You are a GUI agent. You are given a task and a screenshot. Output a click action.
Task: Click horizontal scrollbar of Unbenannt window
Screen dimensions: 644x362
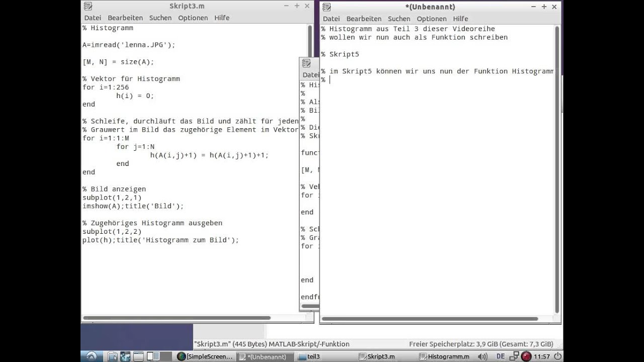(431, 319)
